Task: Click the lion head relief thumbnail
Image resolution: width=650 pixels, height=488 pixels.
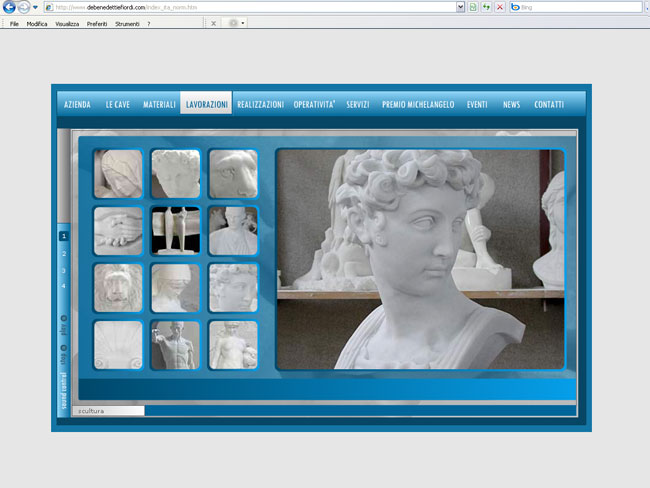Action: [x=118, y=288]
